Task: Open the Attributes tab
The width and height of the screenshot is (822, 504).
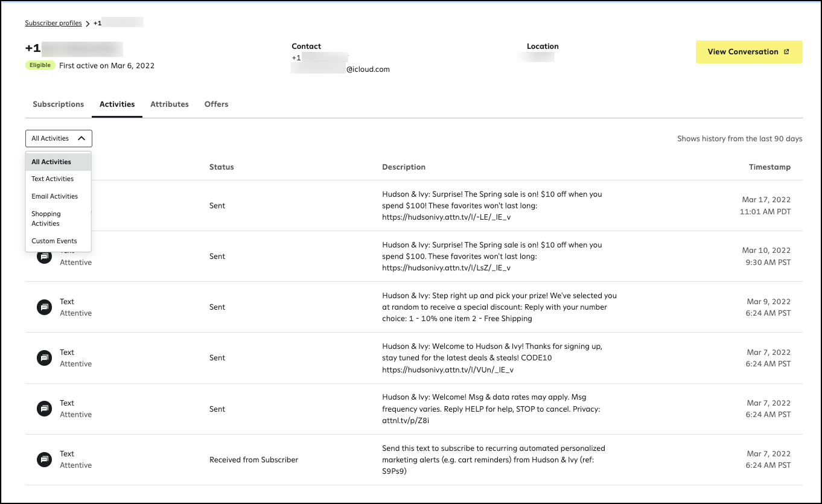Action: click(x=170, y=104)
